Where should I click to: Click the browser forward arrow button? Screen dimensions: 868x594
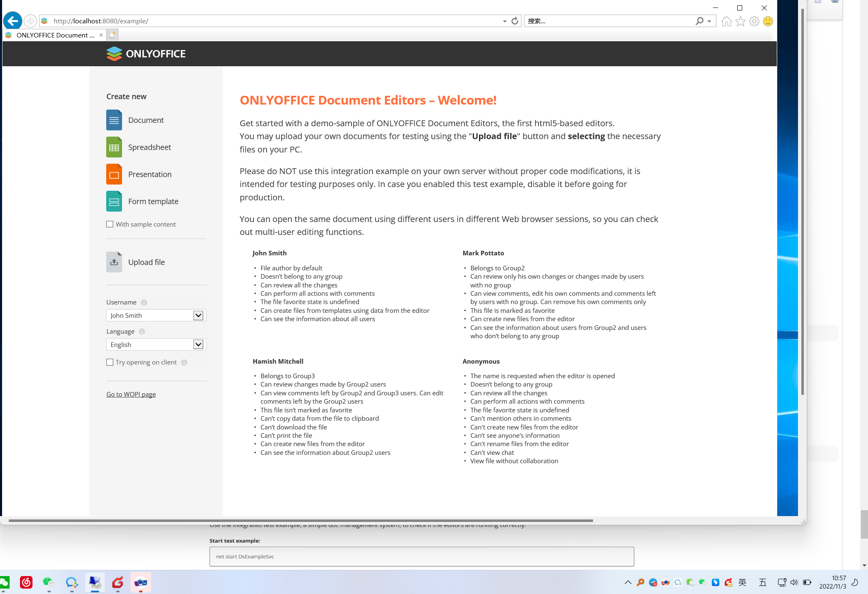click(x=30, y=21)
